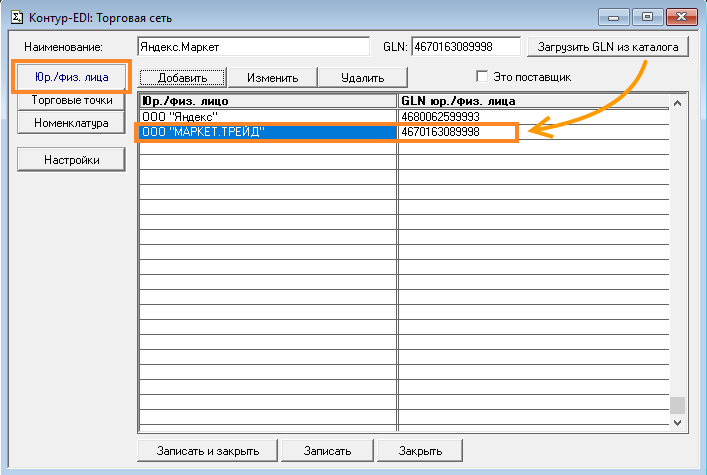Image resolution: width=707 pixels, height=475 pixels.
Task: Click the table scrollbar up arrow
Action: 677,103
